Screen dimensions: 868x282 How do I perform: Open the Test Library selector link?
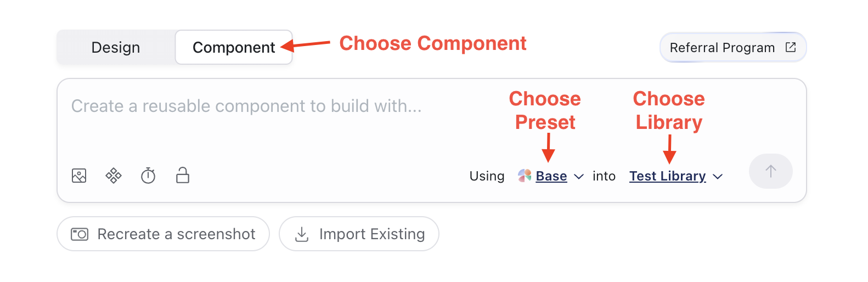pos(668,176)
